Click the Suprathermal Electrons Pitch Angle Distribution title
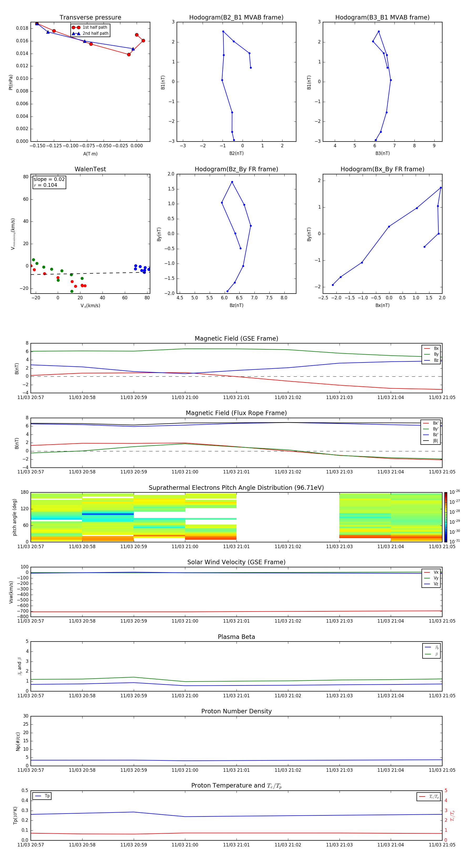 [236, 488]
